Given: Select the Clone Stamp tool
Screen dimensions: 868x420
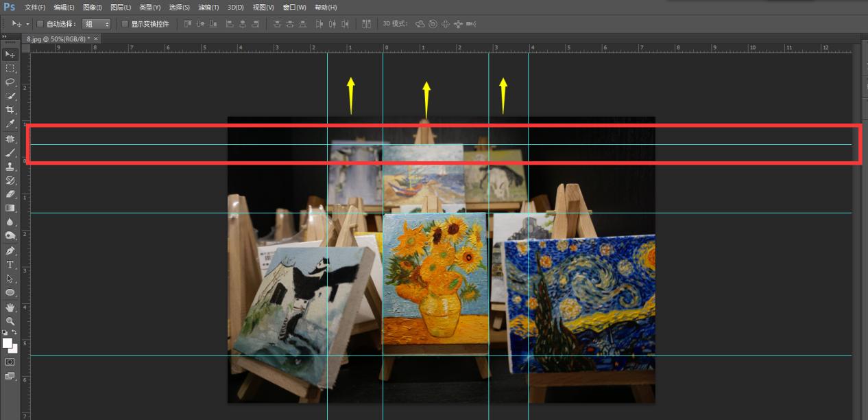Looking at the screenshot, I should coord(10,166).
